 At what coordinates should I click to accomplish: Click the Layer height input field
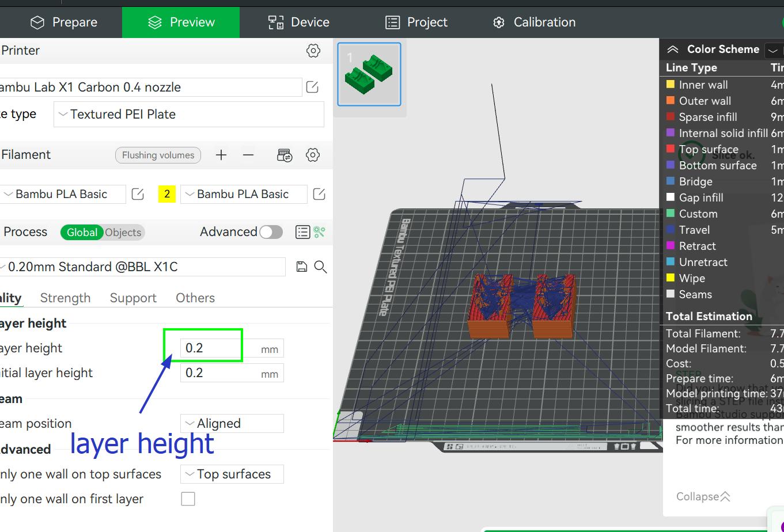(232, 348)
